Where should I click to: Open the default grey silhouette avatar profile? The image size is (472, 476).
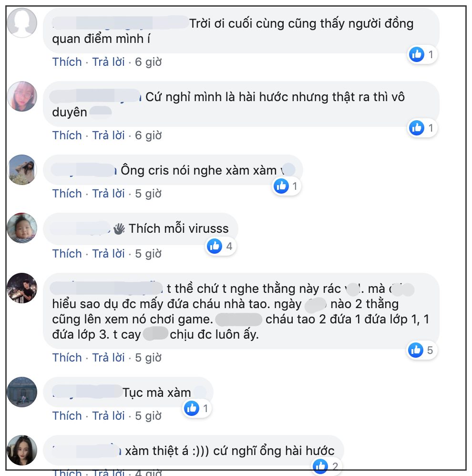(x=22, y=23)
